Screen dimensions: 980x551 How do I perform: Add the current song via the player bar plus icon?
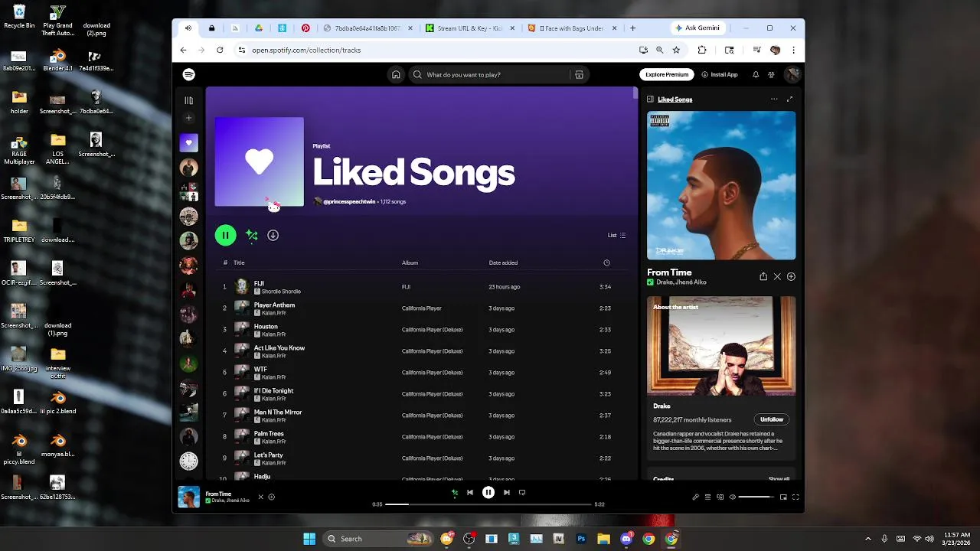click(x=271, y=497)
